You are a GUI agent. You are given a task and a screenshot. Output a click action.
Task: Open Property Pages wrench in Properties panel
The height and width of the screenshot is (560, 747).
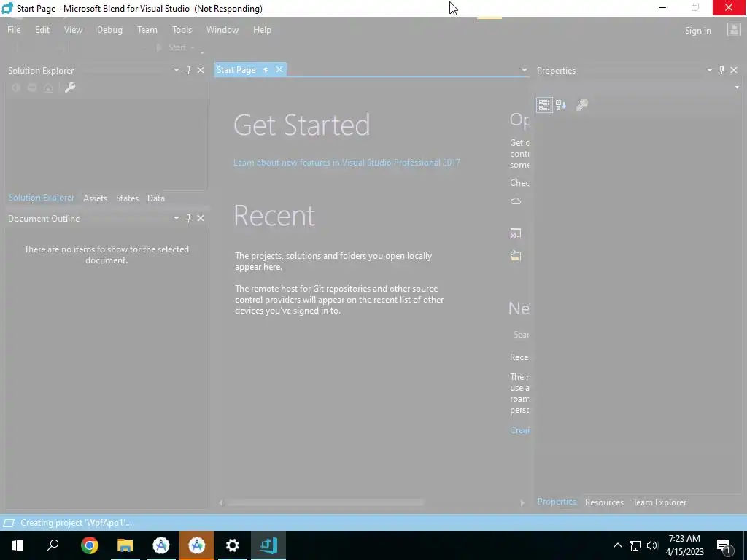[581, 105]
